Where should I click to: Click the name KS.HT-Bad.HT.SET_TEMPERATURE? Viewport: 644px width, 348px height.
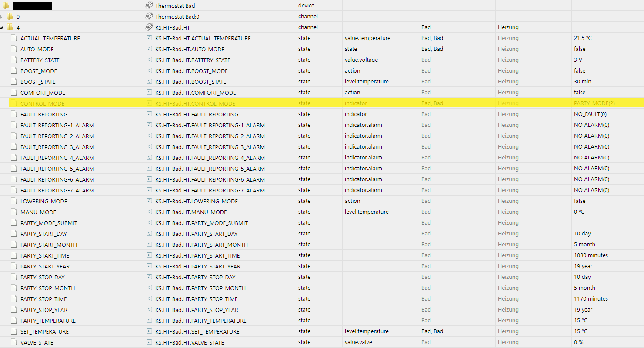(x=197, y=331)
